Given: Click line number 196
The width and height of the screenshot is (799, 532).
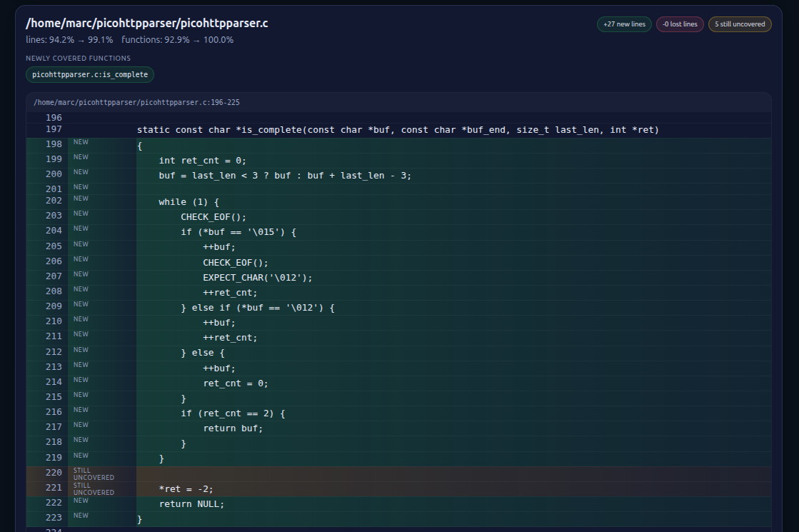Looking at the screenshot, I should pyautogui.click(x=54, y=118).
